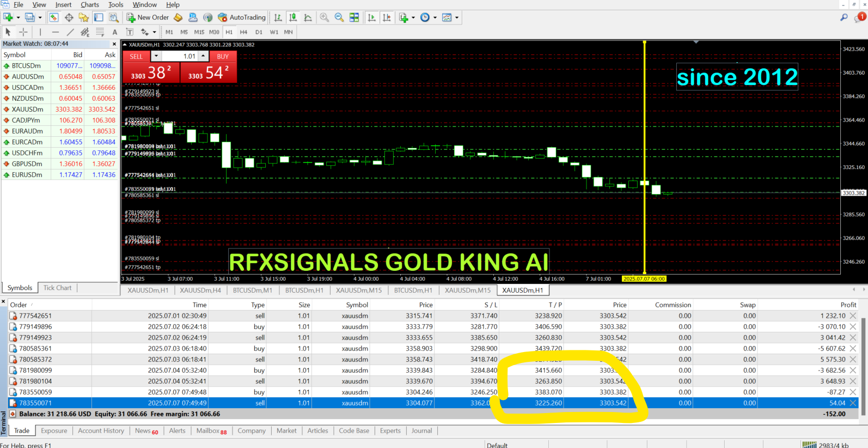The height and width of the screenshot is (448, 868).
Task: Open the Indicators list icon
Action: [x=404, y=17]
